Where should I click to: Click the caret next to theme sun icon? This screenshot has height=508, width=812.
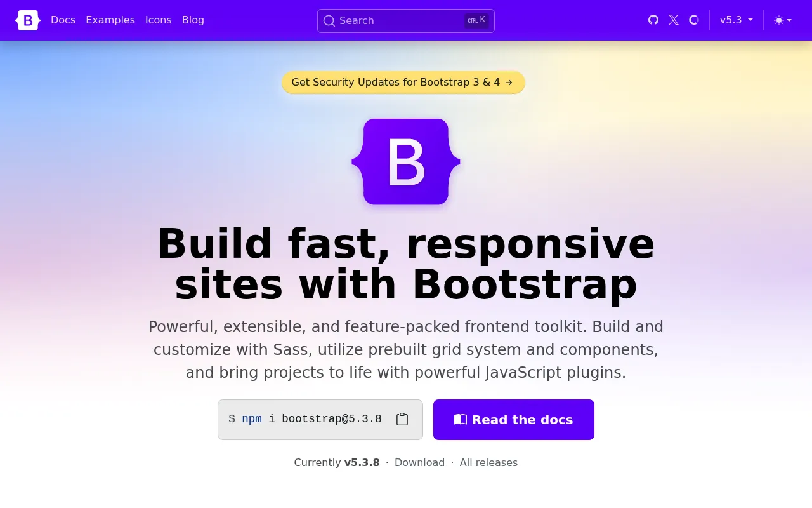(789, 20)
